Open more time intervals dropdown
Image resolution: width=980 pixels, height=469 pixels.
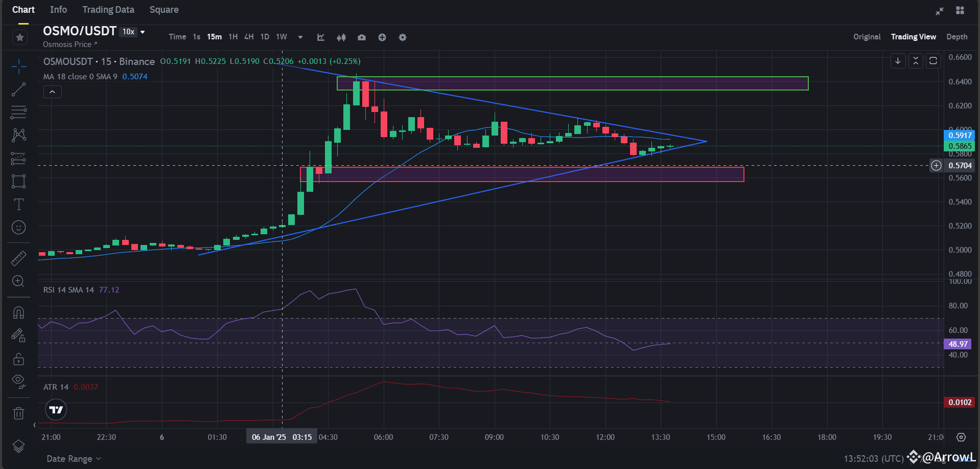coord(300,37)
